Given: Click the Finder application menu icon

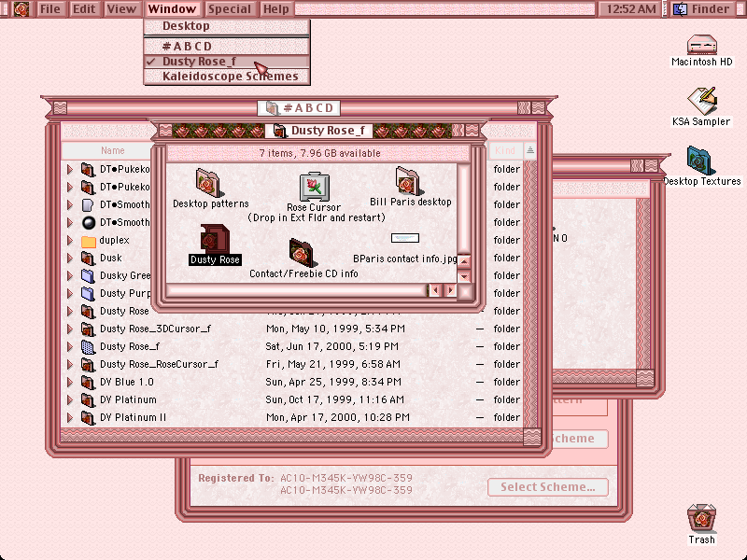Looking at the screenshot, I should tap(681, 8).
